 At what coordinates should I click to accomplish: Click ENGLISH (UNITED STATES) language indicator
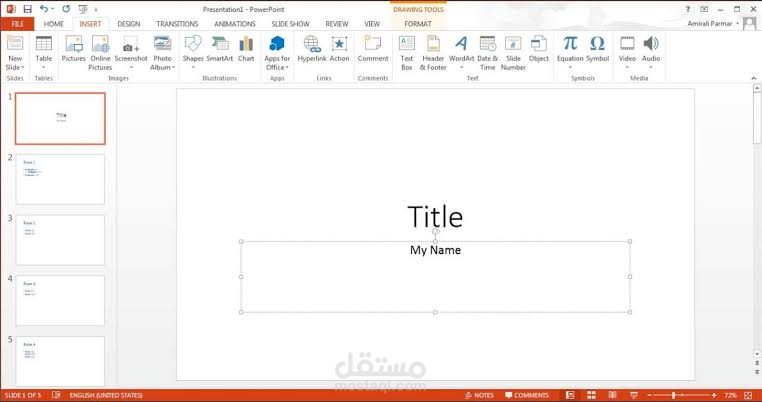coord(106,395)
